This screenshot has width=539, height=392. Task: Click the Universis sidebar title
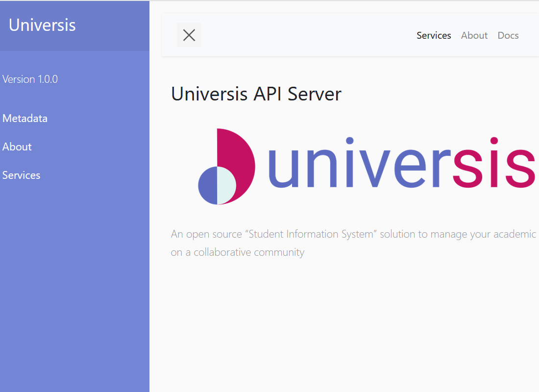click(42, 25)
